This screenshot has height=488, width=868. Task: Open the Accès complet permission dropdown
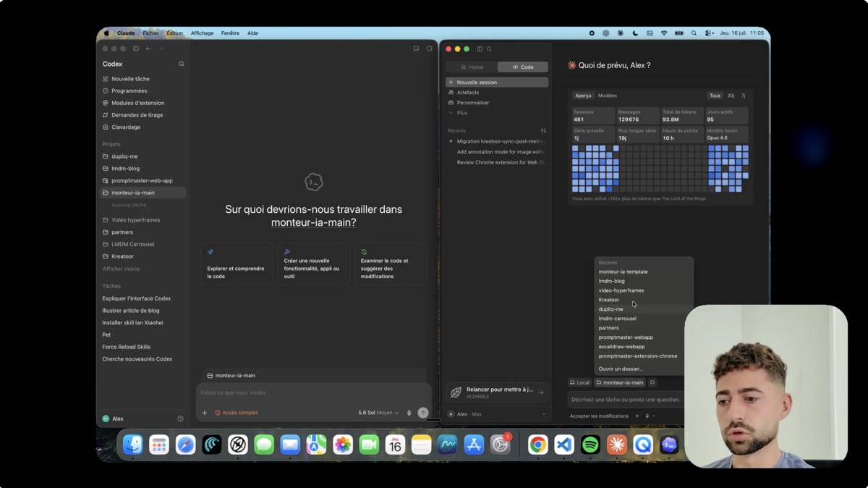(237, 413)
